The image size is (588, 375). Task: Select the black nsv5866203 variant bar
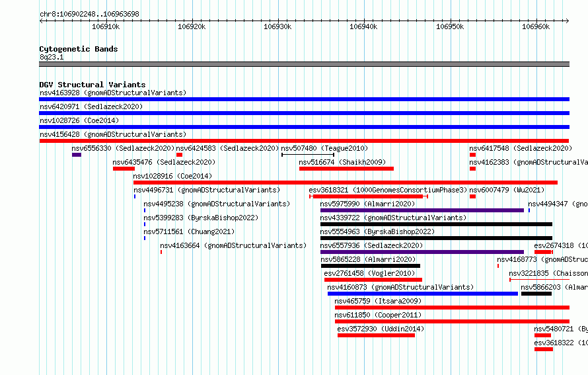click(x=536, y=294)
